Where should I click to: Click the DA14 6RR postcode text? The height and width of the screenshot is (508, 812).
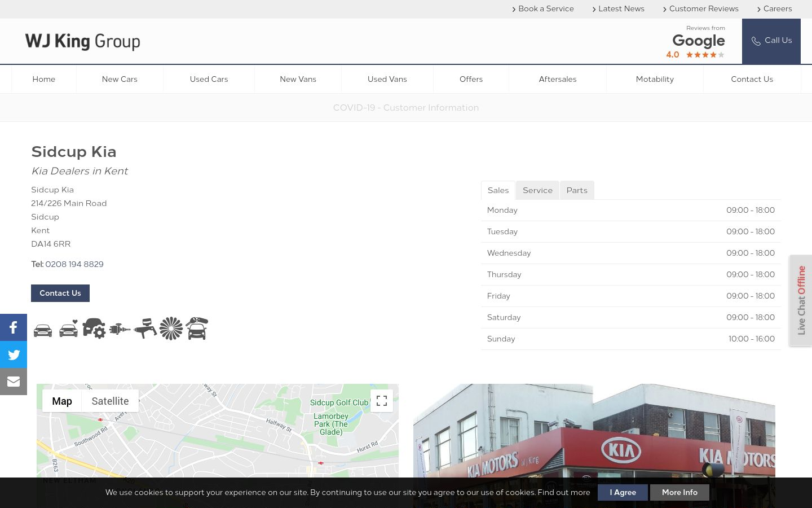[x=51, y=244]
